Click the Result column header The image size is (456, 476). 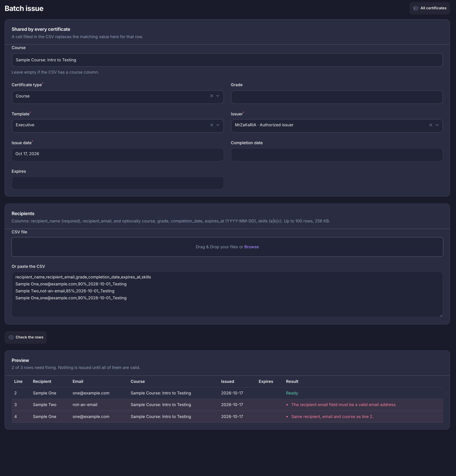(292, 381)
